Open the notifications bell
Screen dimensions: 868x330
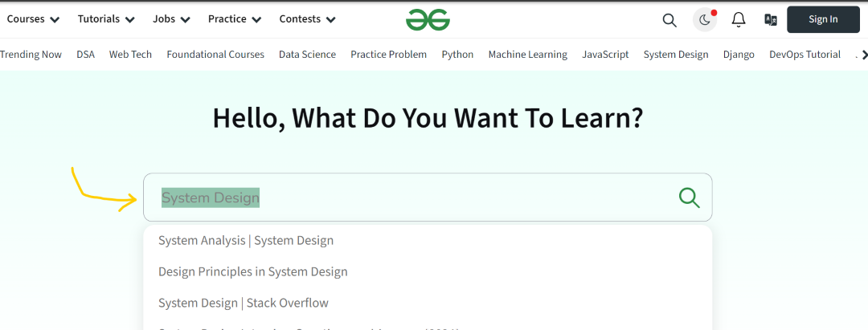point(739,20)
